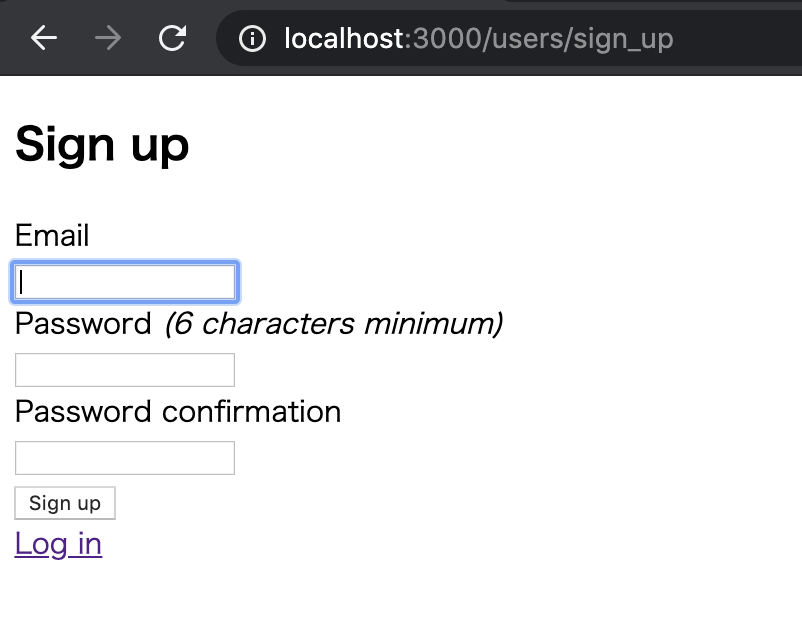Click the Password confirmation label
This screenshot has width=802, height=644.
click(178, 412)
